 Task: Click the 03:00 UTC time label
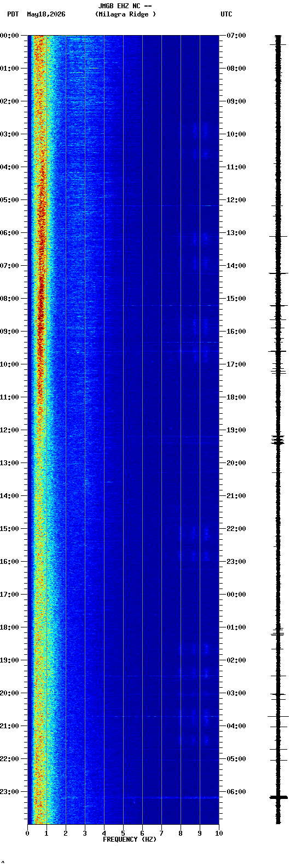tap(236, 693)
